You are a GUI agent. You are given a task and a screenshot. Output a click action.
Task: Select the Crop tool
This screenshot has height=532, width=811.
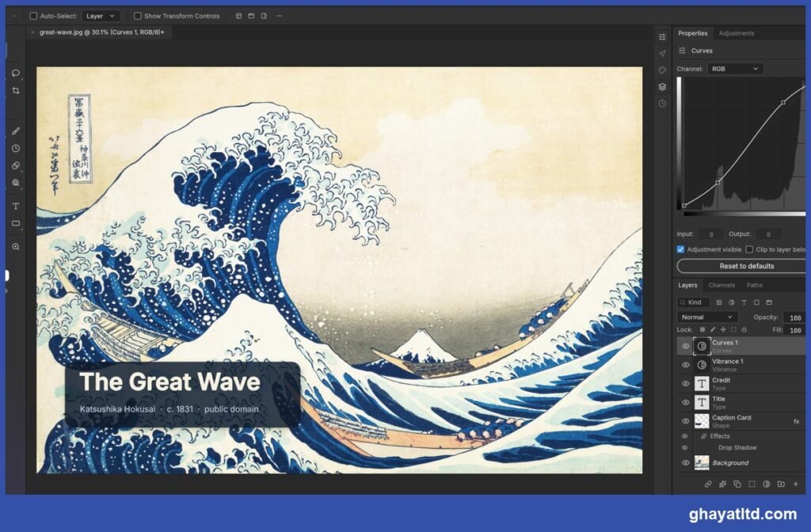16,90
